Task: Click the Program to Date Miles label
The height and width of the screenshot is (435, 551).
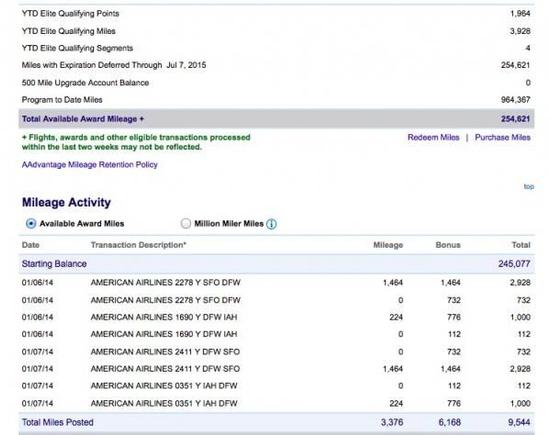Action: (x=62, y=100)
